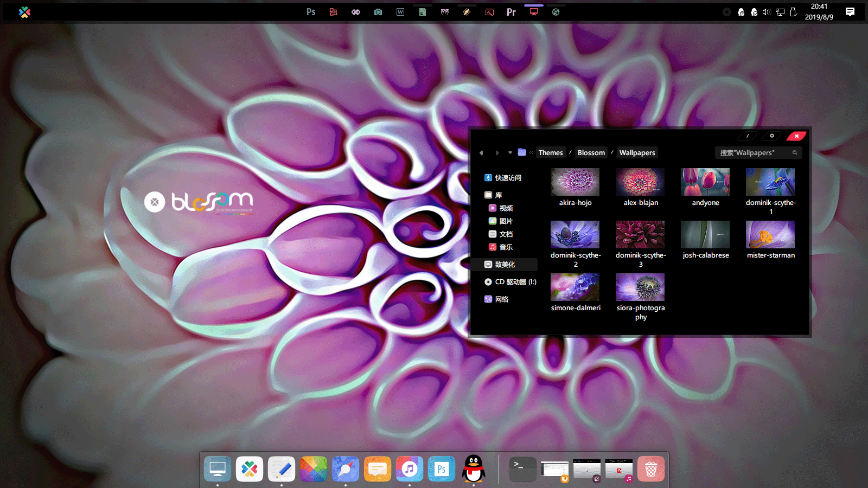Click the QQ penguin icon in dock

[x=474, y=468]
